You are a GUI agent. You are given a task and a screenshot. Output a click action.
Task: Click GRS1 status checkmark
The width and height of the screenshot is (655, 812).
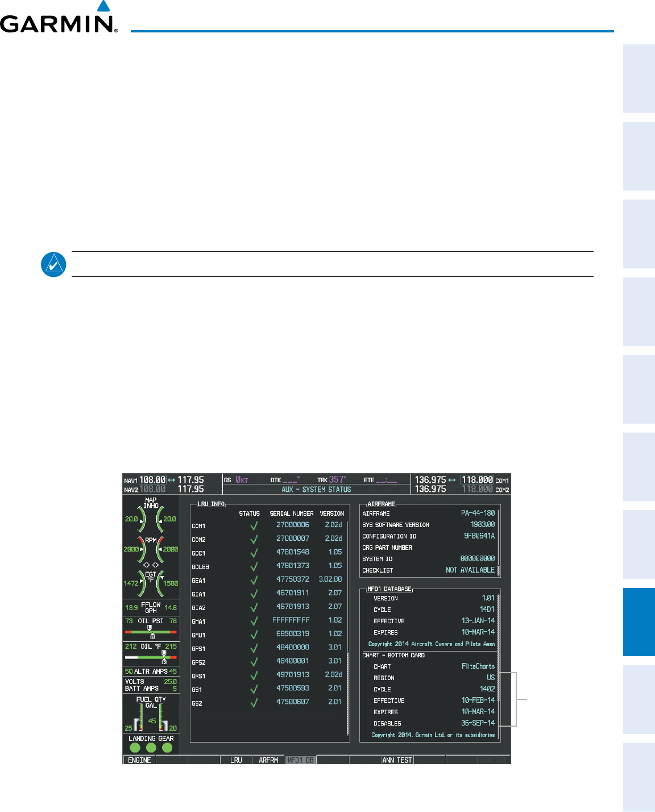[x=254, y=676]
